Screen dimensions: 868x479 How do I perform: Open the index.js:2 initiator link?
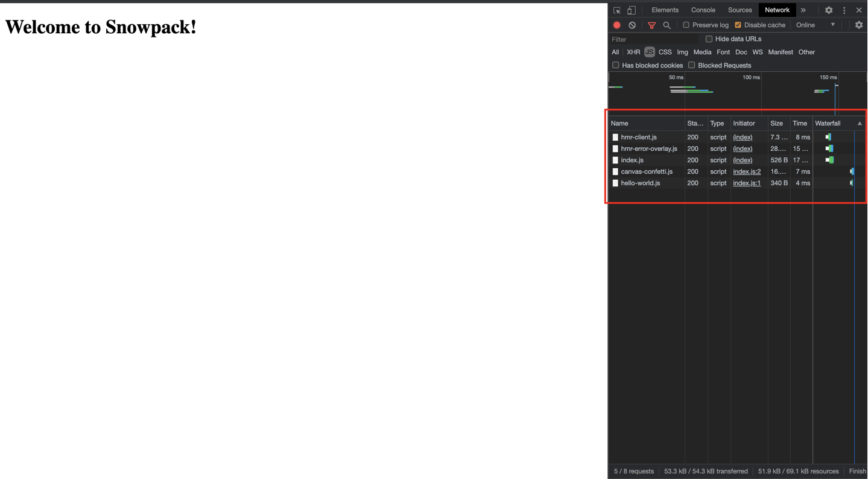coord(747,172)
